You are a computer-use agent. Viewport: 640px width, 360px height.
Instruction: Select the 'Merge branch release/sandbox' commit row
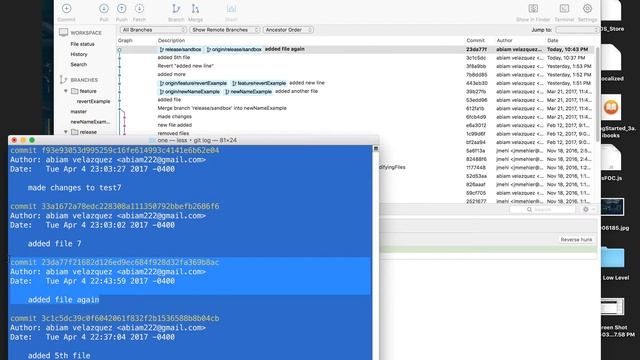pyautogui.click(x=355, y=109)
